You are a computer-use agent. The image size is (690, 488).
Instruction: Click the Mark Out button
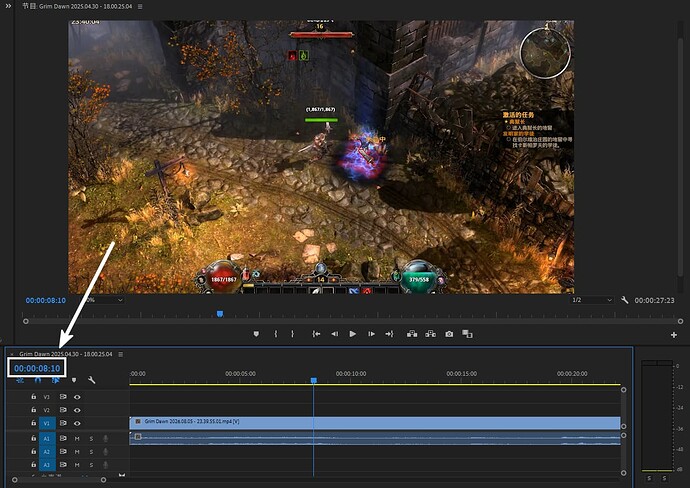click(292, 334)
